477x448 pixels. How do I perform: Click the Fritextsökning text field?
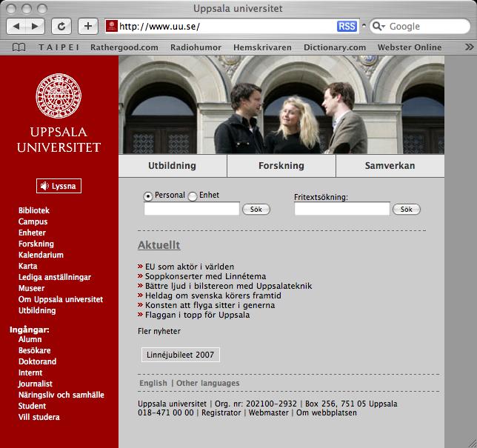(x=342, y=209)
